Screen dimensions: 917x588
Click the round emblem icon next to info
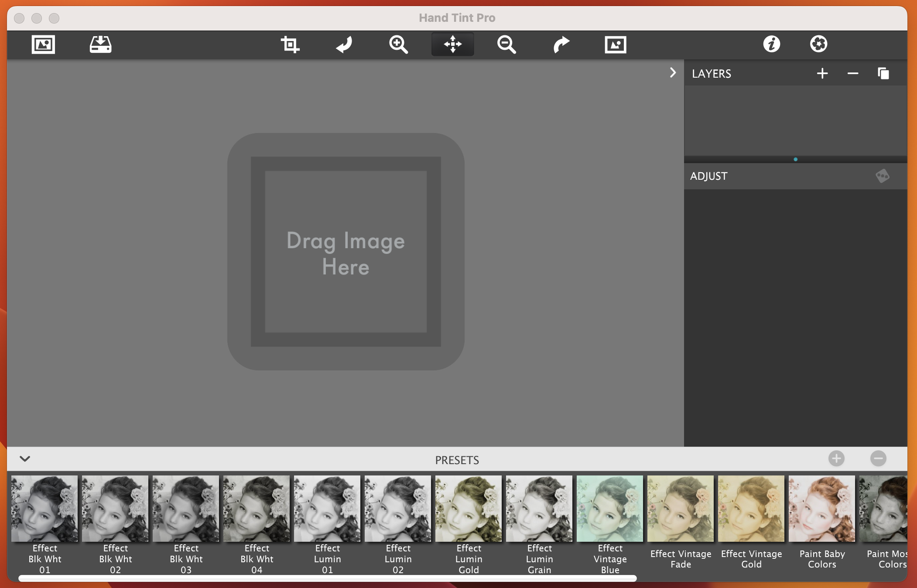[x=818, y=44]
